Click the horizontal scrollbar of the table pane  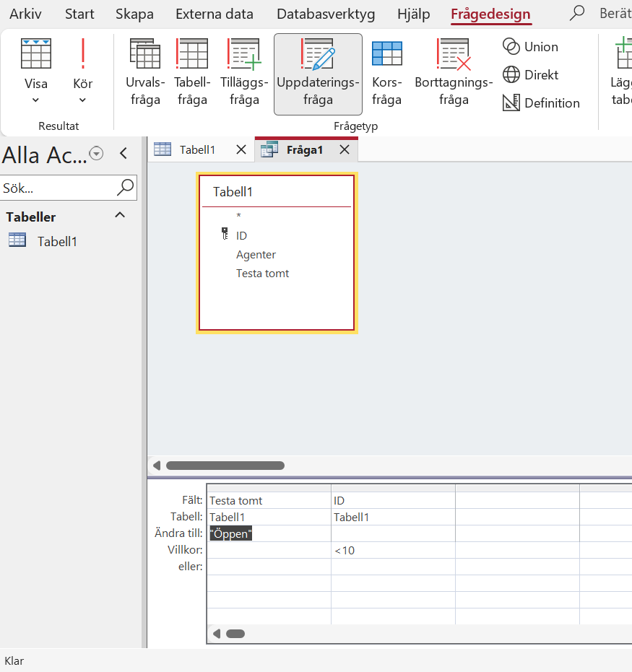click(225, 466)
